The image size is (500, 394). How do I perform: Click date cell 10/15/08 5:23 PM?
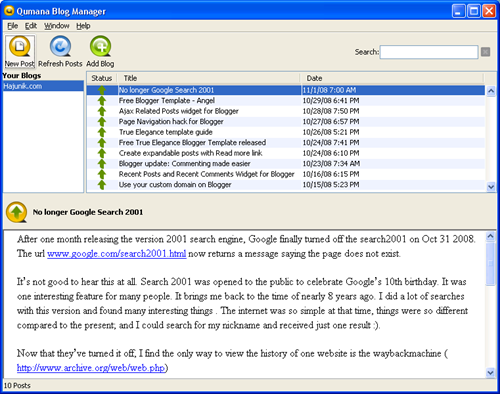click(x=331, y=185)
